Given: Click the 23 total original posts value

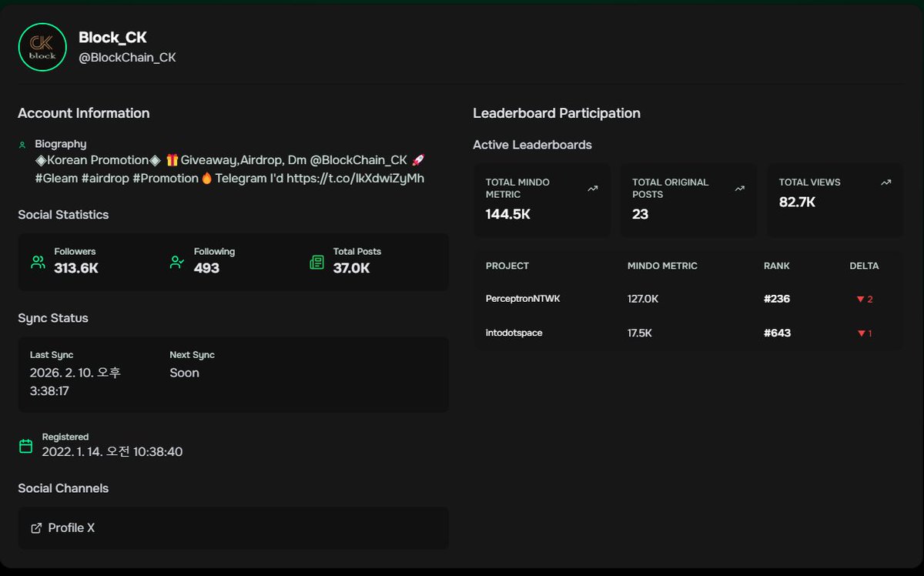Looking at the screenshot, I should (x=641, y=214).
